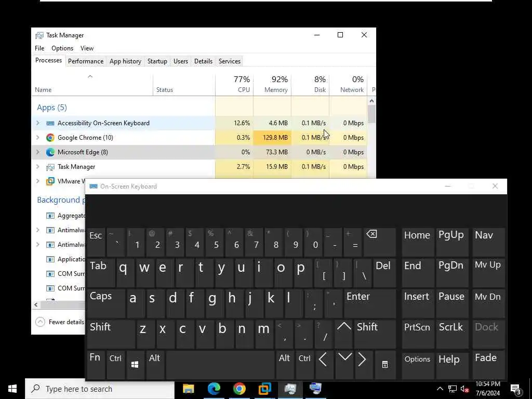The height and width of the screenshot is (399, 532).
Task: Tap the Esc key on On-Screen Keyboard
Action: pos(96,242)
